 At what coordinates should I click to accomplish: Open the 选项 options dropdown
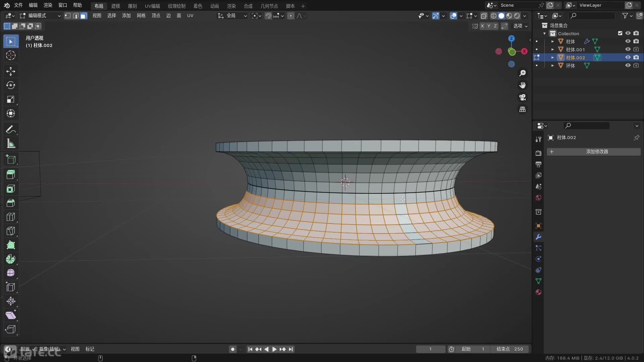click(x=520, y=26)
